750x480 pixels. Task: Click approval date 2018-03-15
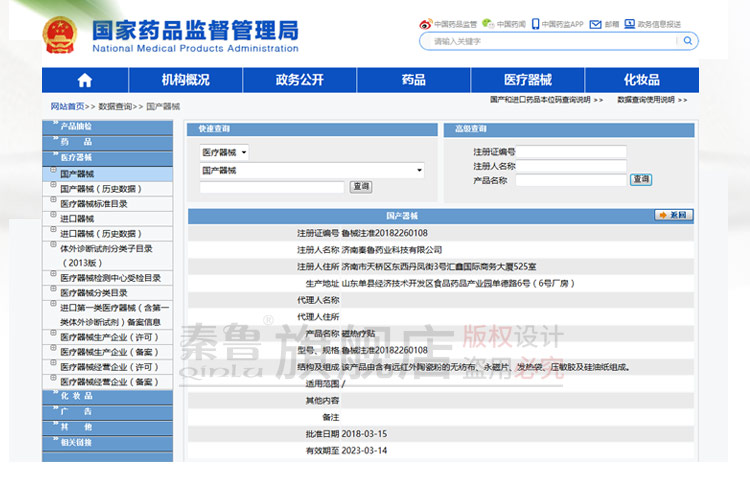pyautogui.click(x=364, y=434)
